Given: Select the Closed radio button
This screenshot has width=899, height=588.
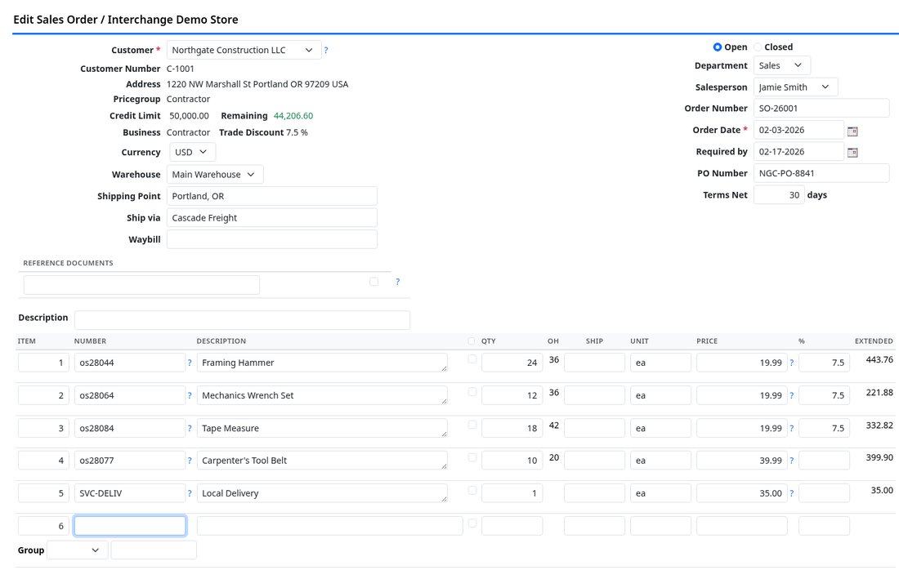Looking at the screenshot, I should [758, 47].
